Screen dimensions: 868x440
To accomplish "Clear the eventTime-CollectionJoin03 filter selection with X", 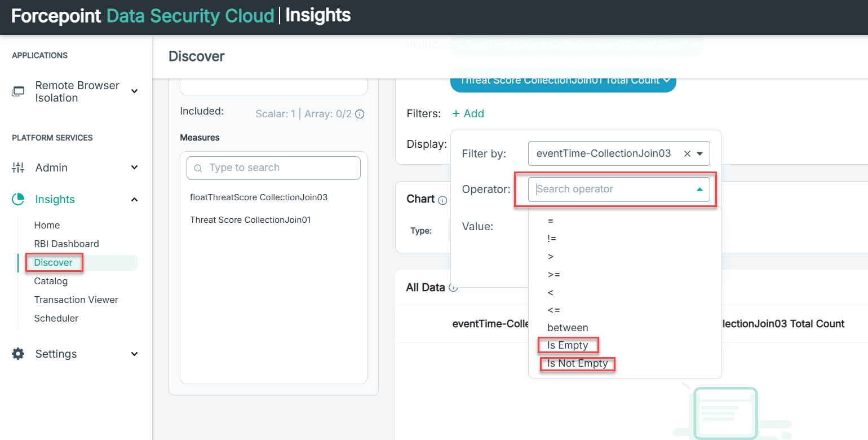I will [x=687, y=153].
